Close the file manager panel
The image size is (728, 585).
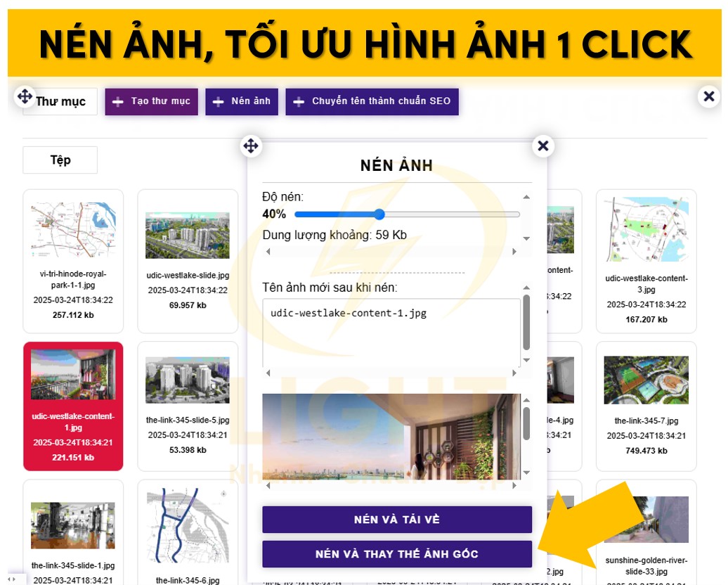pos(708,96)
